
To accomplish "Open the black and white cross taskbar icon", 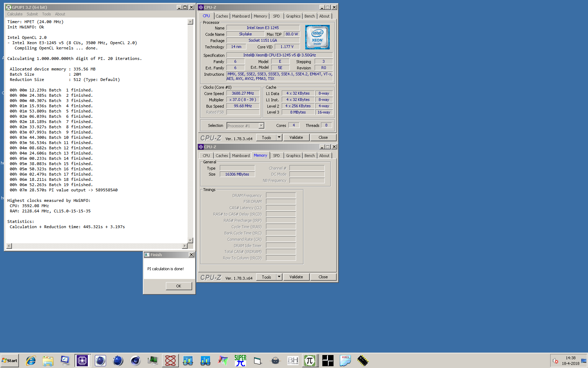I will click(x=328, y=360).
